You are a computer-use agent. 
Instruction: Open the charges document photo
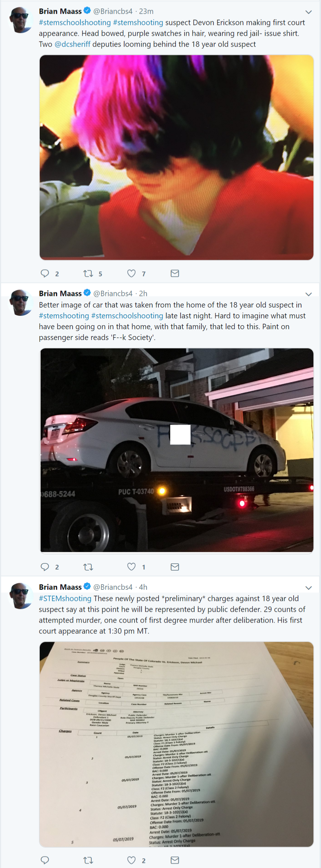coord(177,744)
